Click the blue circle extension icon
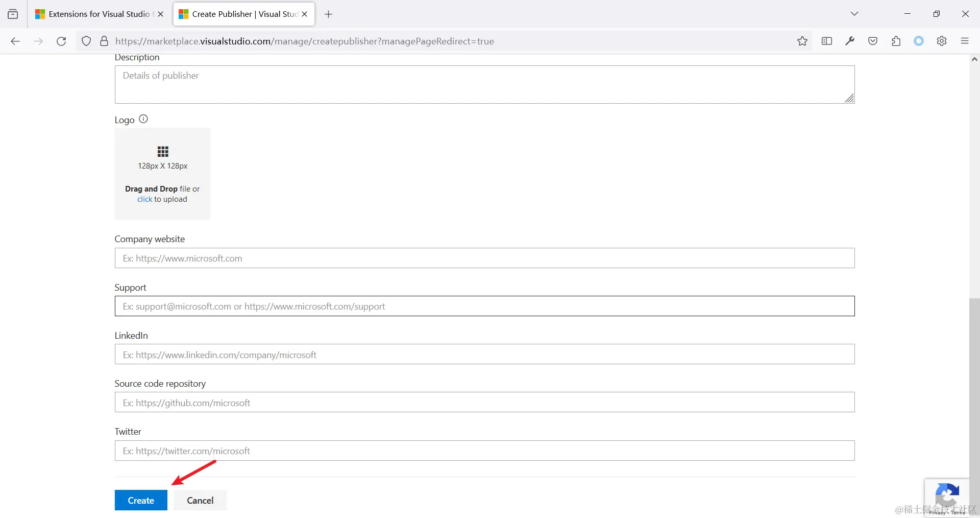 (x=919, y=41)
